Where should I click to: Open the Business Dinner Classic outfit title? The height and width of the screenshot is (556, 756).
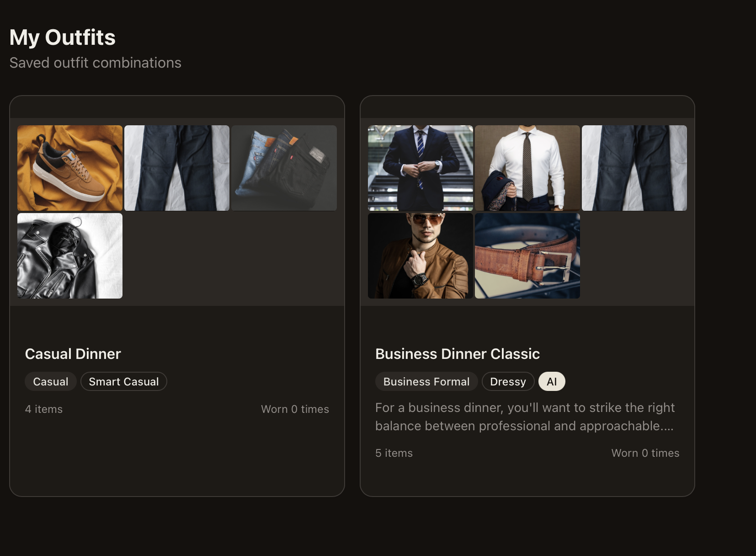coord(458,354)
